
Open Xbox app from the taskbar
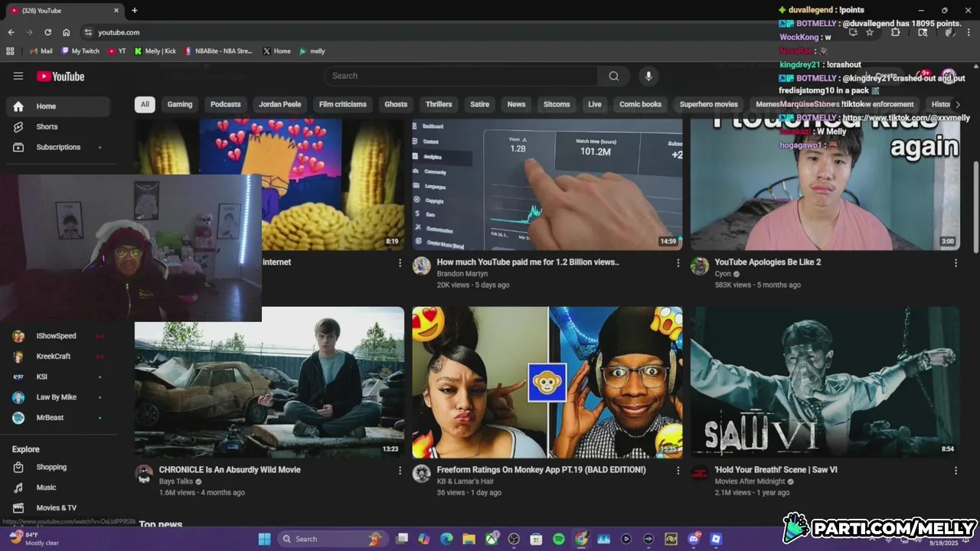492,539
